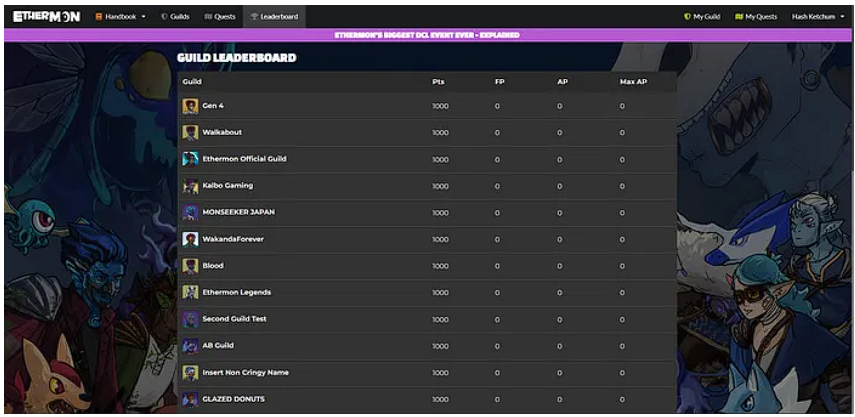Image resolution: width=855 pixels, height=417 pixels.
Task: Open the Second Guild Test avatar
Action: click(x=190, y=319)
